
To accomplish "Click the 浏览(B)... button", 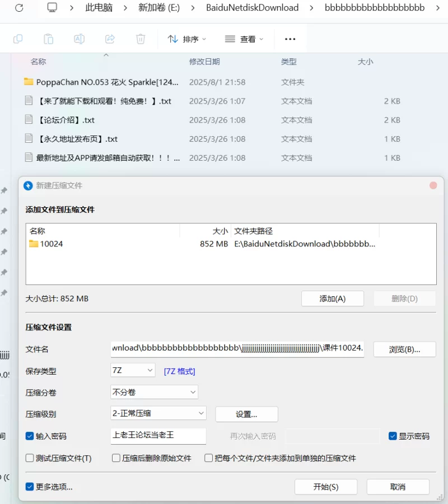I will coord(405,349).
